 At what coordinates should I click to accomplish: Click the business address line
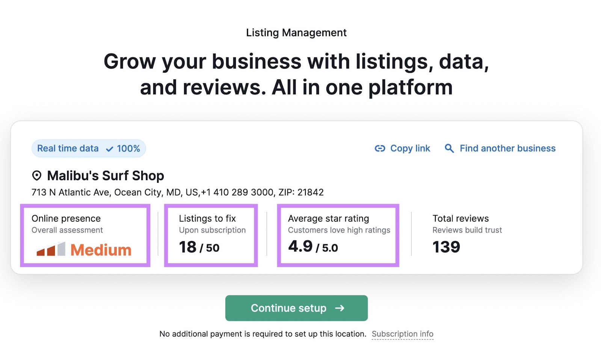(177, 192)
